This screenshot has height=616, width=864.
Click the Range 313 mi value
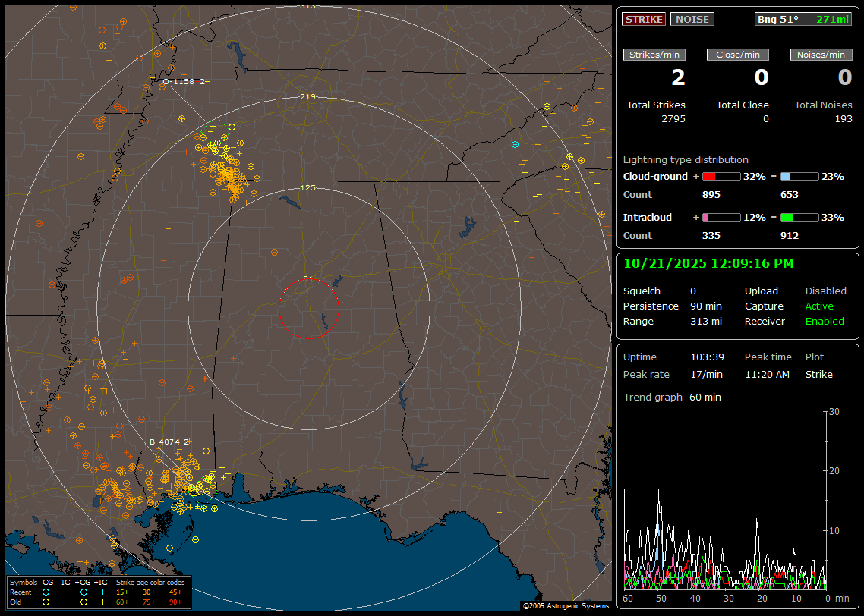705,321
